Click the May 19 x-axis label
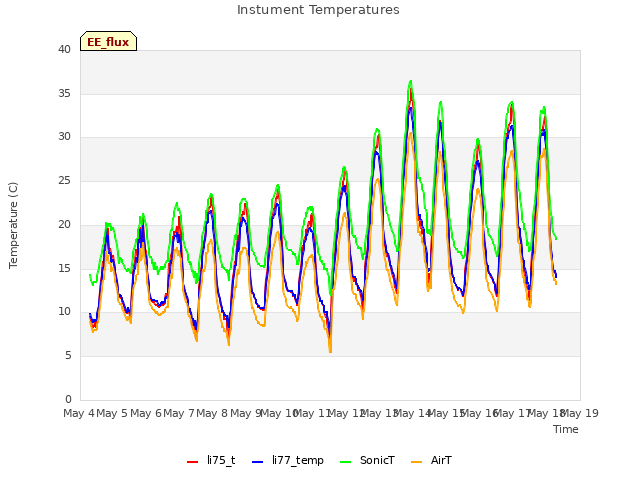This screenshot has height=480, width=640. click(580, 413)
